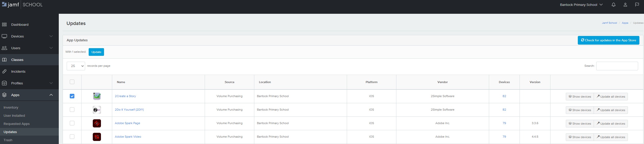Sort by the Location column header

point(301,82)
